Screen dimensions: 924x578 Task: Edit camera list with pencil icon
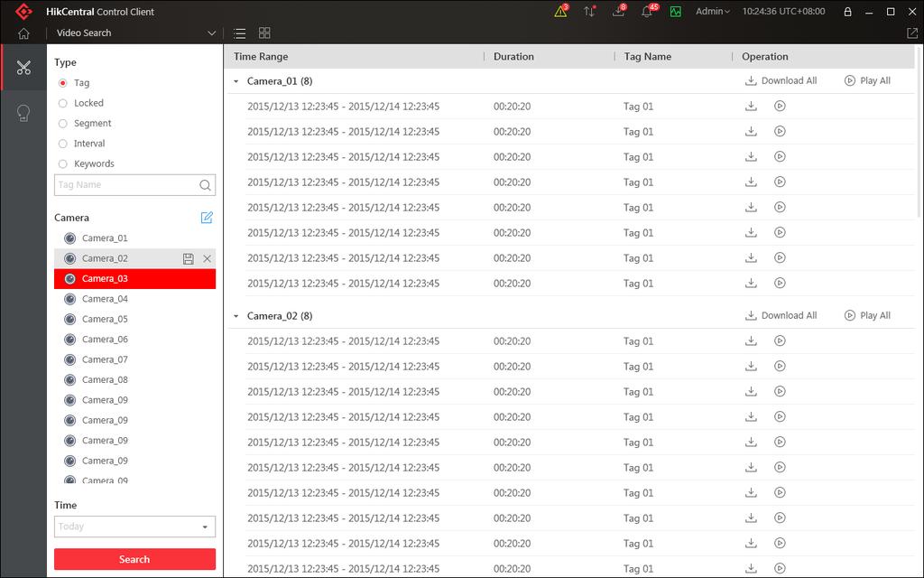207,218
